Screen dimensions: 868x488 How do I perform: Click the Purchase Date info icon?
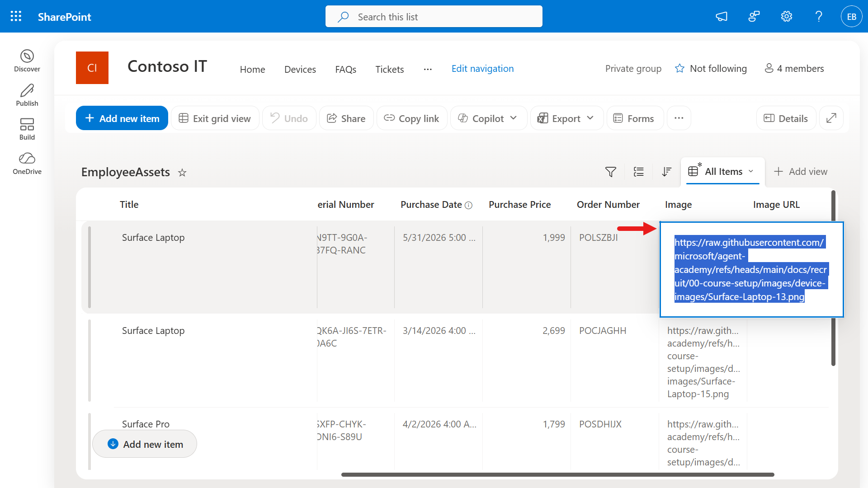point(469,205)
